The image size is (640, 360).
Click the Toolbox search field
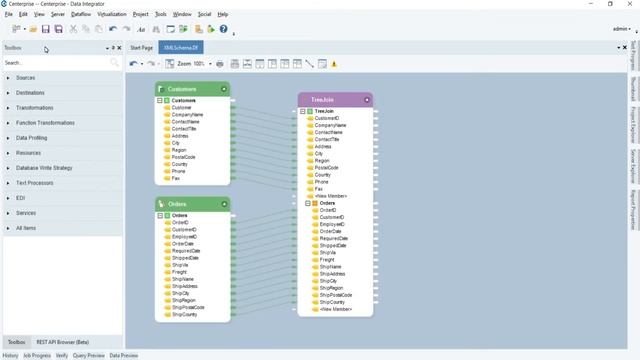(56, 63)
